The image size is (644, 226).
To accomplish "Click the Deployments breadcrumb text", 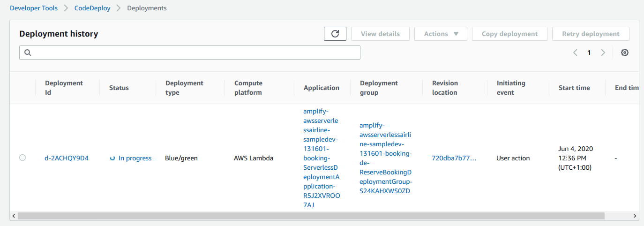I will (147, 8).
